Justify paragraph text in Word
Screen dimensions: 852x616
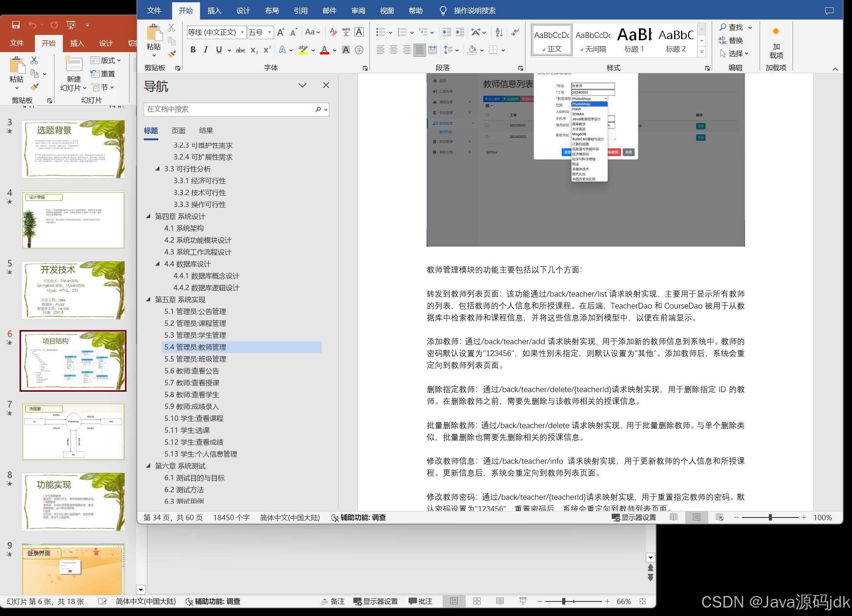pos(419,50)
